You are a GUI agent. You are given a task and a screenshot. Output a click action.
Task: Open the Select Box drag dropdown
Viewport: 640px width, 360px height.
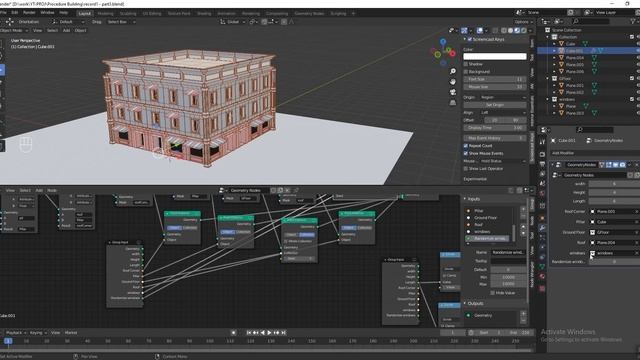(x=121, y=22)
